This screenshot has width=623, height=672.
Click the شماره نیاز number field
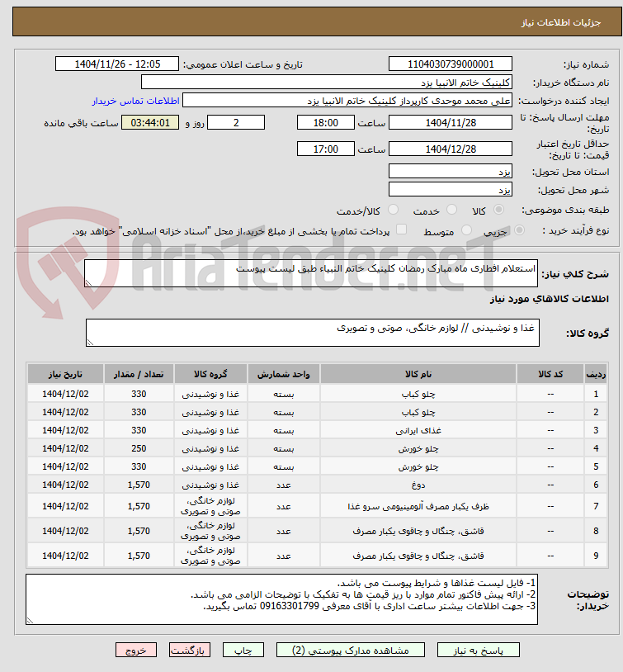click(x=451, y=64)
